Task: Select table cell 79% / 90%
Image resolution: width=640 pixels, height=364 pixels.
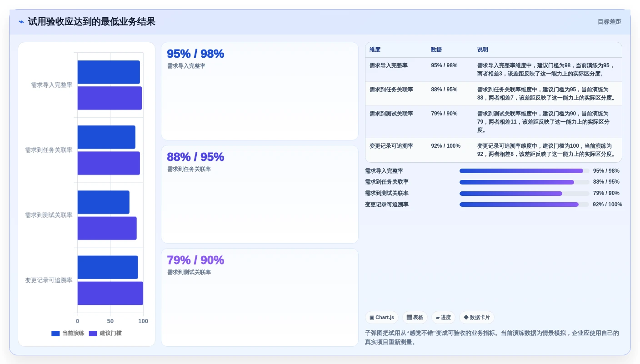Action: point(444,114)
